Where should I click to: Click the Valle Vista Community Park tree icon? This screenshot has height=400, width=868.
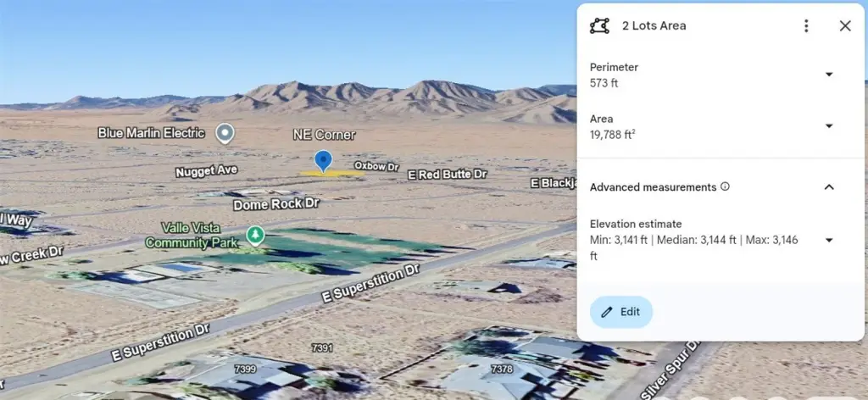tap(254, 236)
